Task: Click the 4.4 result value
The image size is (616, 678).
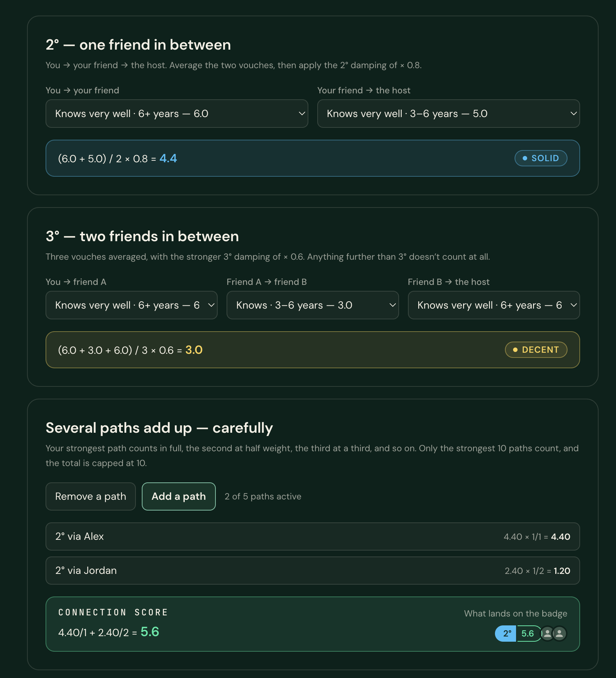Action: point(168,158)
